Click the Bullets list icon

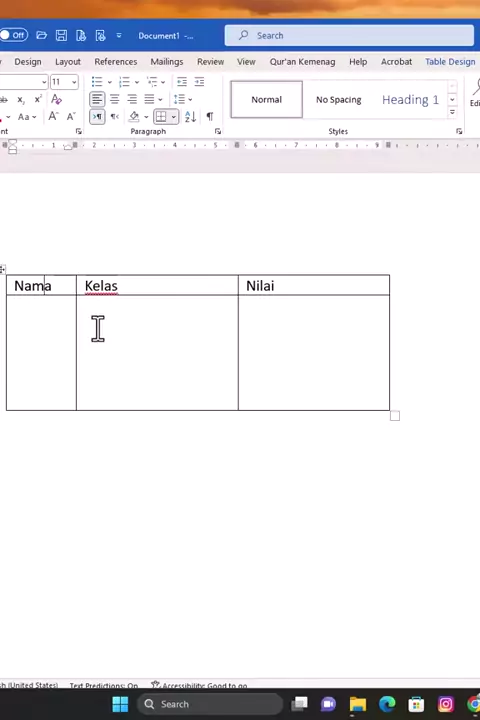[x=97, y=82]
